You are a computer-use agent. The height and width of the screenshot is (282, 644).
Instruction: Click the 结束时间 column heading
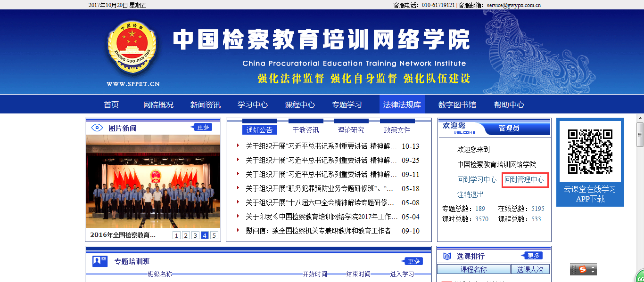coord(358,274)
